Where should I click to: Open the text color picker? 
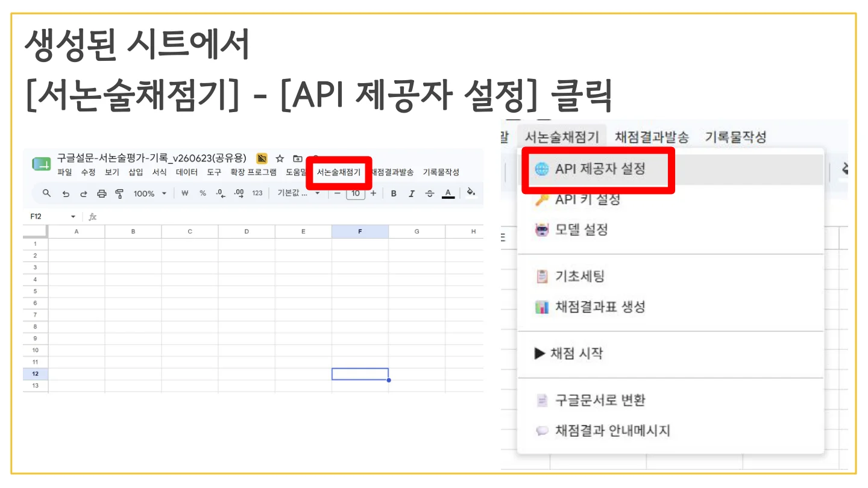tap(448, 193)
